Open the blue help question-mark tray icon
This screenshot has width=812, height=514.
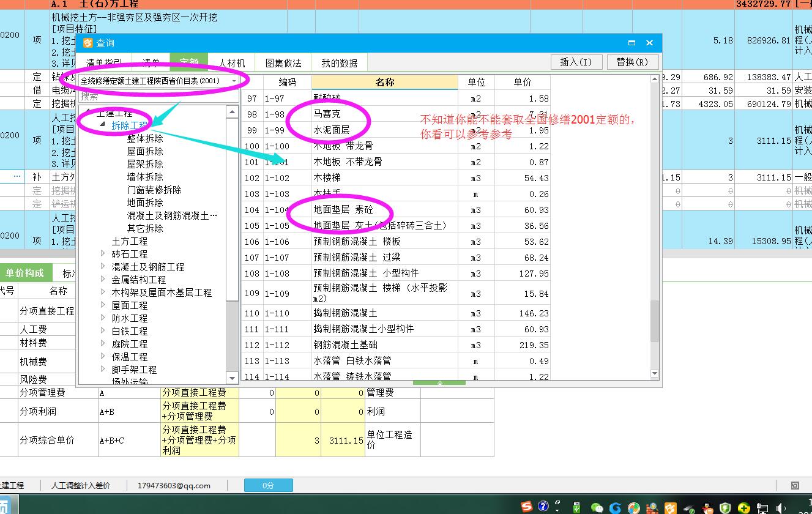click(543, 507)
